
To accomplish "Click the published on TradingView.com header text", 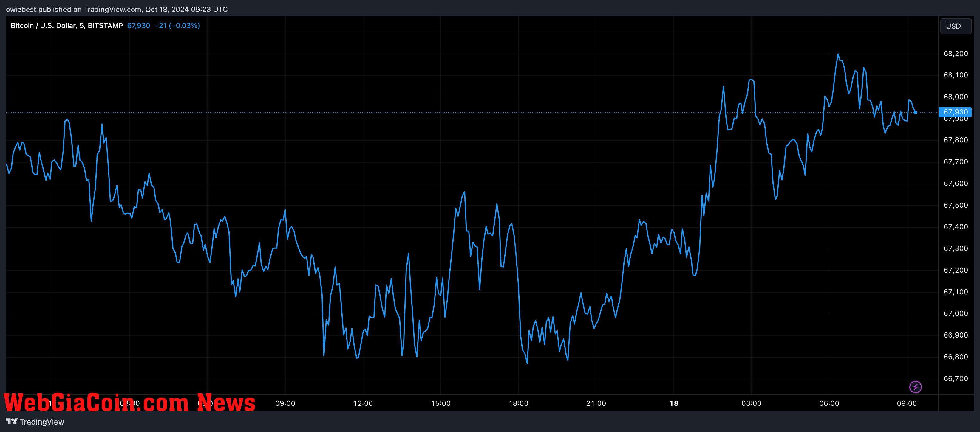I will 117,9.
